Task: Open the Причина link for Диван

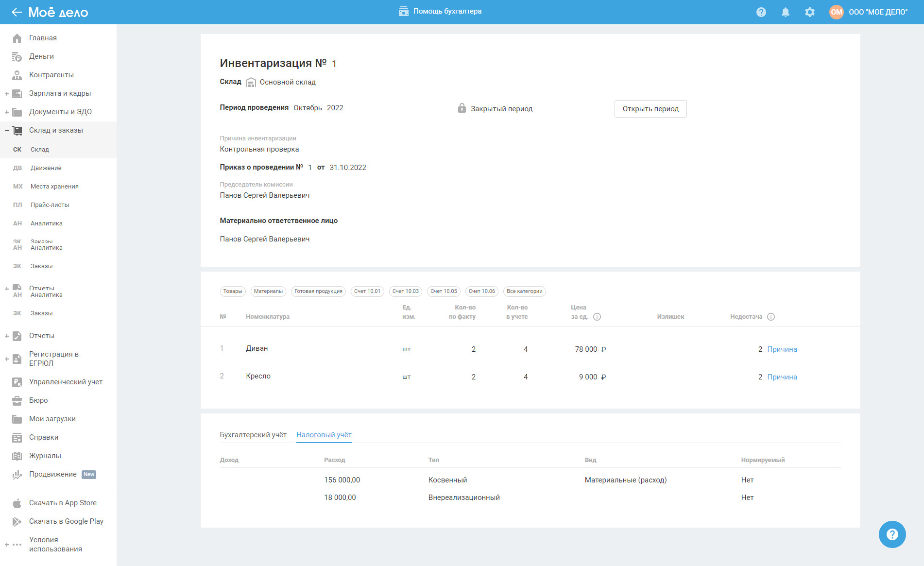Action: pos(782,349)
